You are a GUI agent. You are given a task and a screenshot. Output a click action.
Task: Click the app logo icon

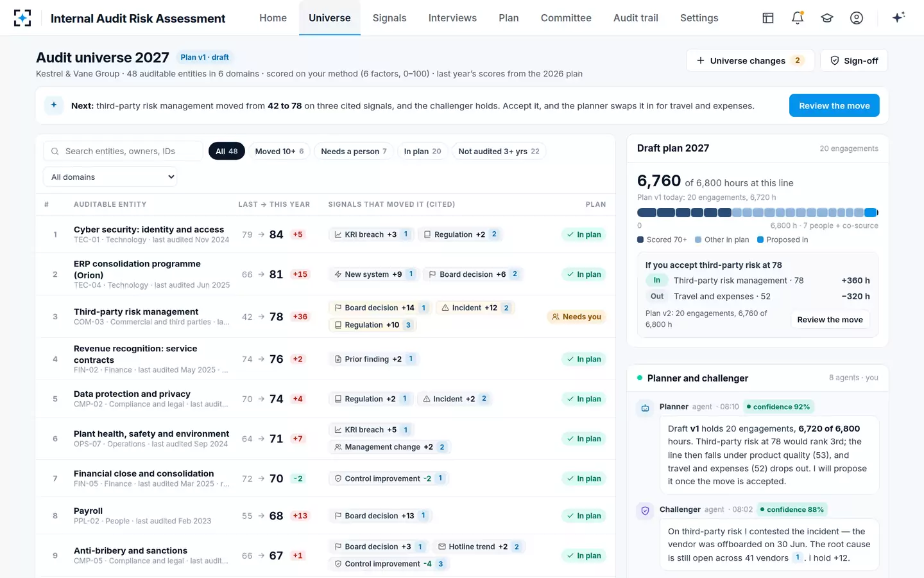coord(22,18)
